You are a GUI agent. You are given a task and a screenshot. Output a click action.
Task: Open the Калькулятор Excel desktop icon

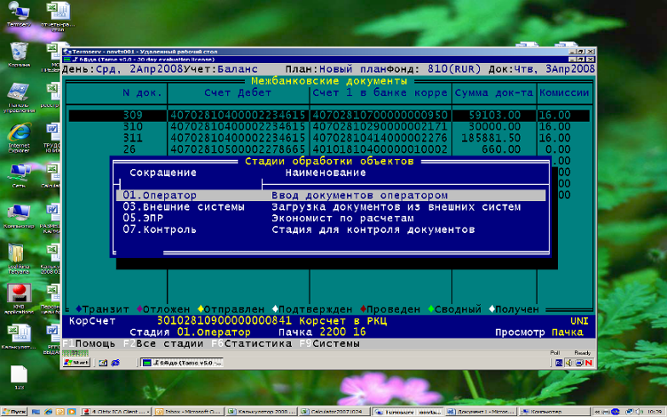click(19, 334)
